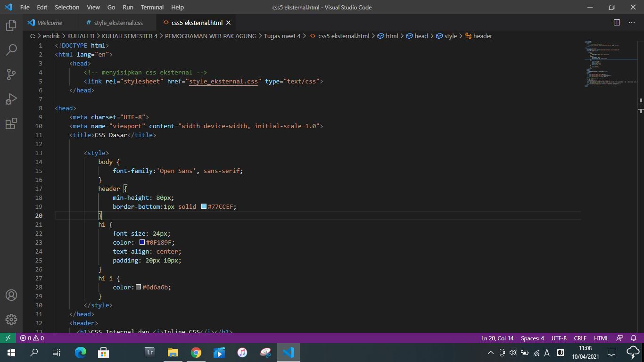Image resolution: width=644 pixels, height=362 pixels.
Task: Click the remote window indicator in status bar
Action: pos(8,338)
